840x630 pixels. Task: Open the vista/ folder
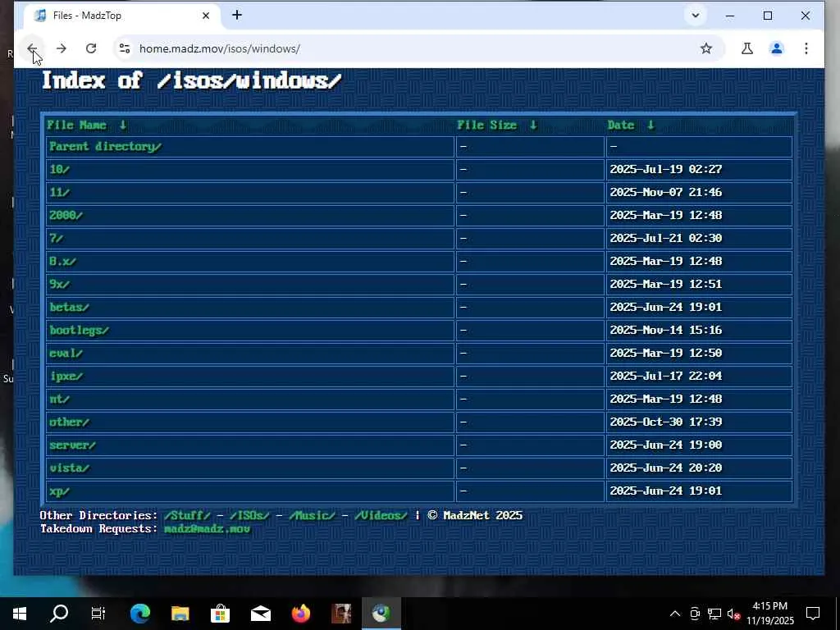[x=69, y=468]
